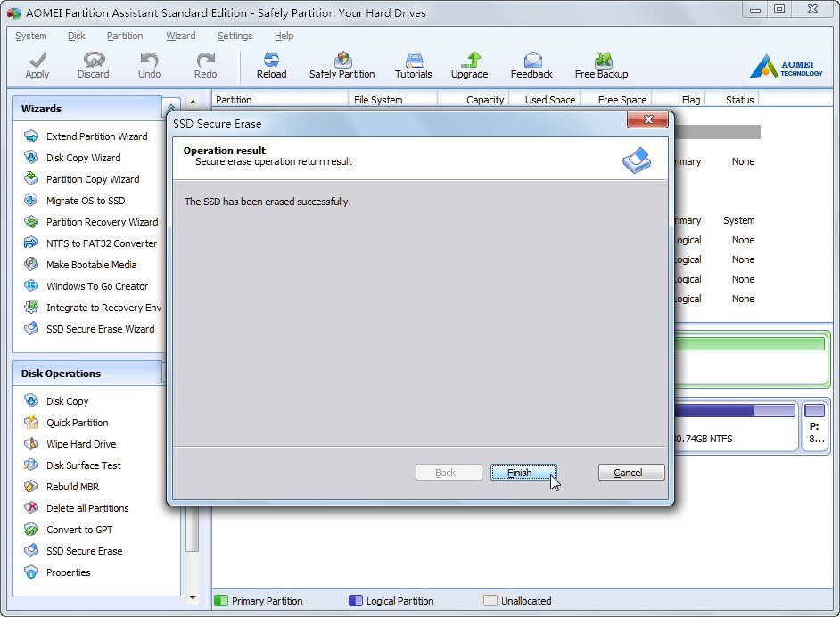Screen dimensions: 840x617
Task: Click the Redo arrow icon
Action: click(x=205, y=60)
